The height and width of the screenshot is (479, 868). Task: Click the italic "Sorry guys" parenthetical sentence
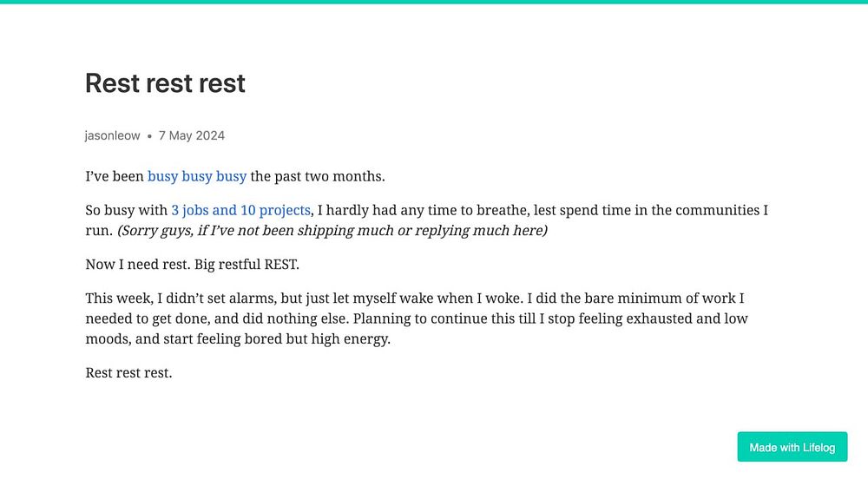pyautogui.click(x=332, y=231)
